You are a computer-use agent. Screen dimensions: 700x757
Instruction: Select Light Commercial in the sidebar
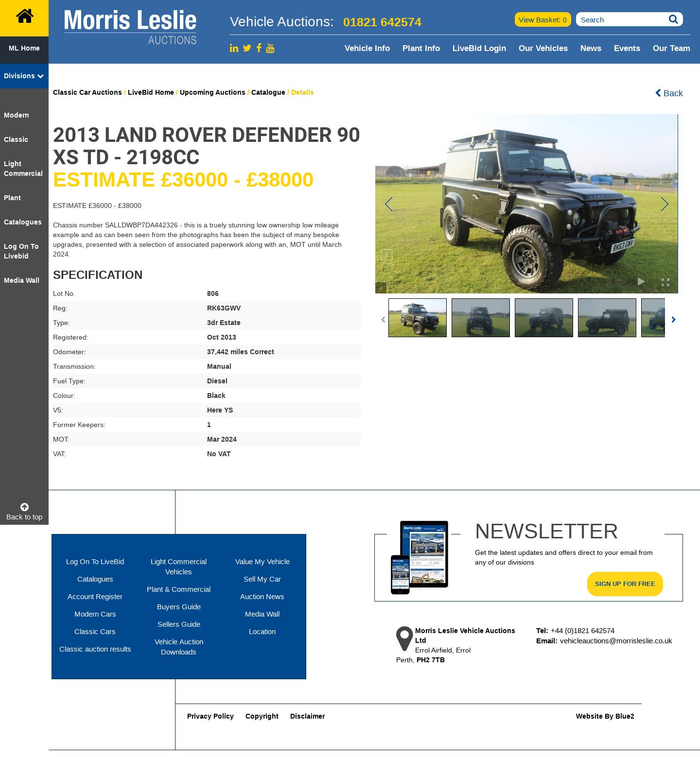click(23, 169)
